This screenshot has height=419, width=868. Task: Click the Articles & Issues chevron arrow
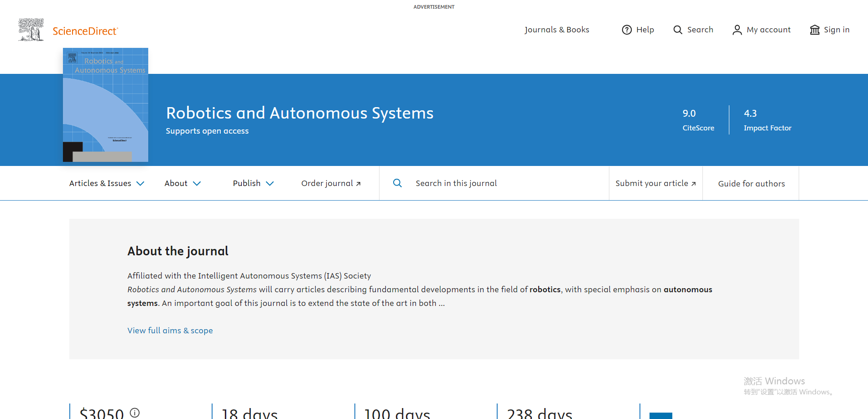[x=140, y=183]
